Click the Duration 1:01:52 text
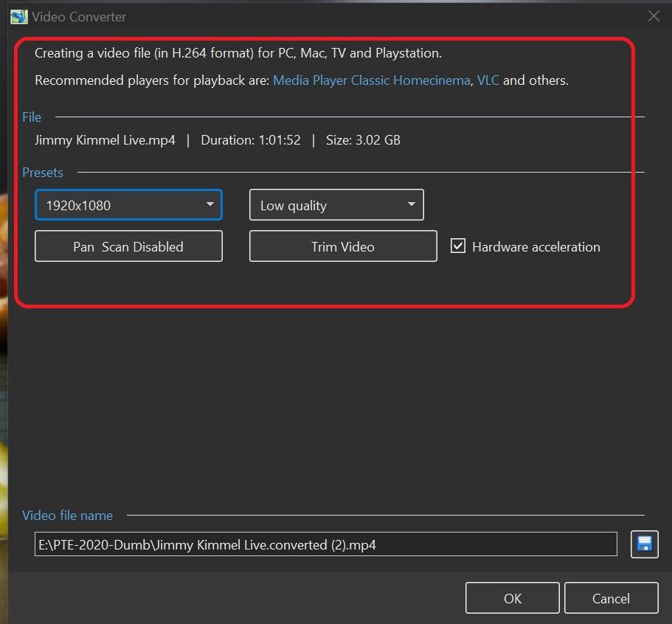Image resolution: width=672 pixels, height=624 pixels. pos(251,140)
